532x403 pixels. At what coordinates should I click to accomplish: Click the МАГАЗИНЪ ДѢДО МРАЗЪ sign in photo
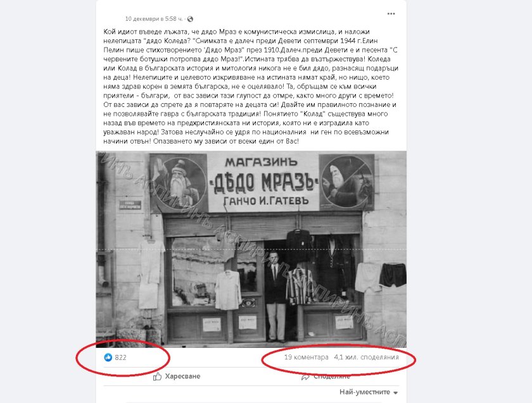point(263,183)
